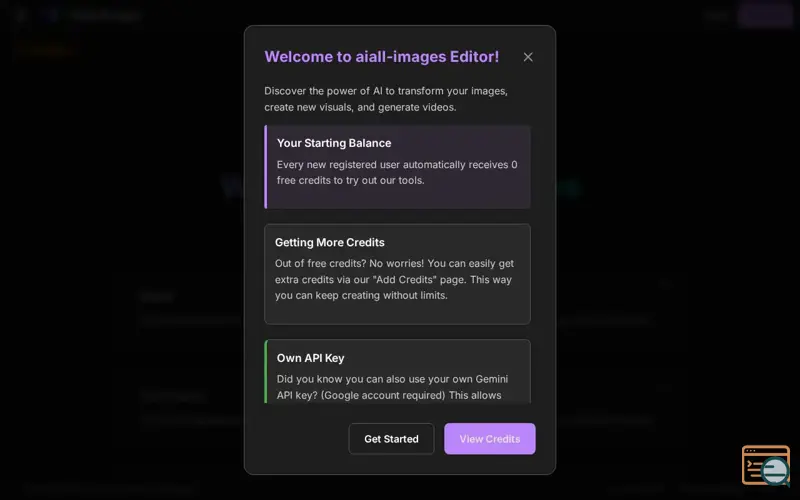Click the 'Getting More Credits' card title
The height and width of the screenshot is (500, 800).
click(x=330, y=242)
